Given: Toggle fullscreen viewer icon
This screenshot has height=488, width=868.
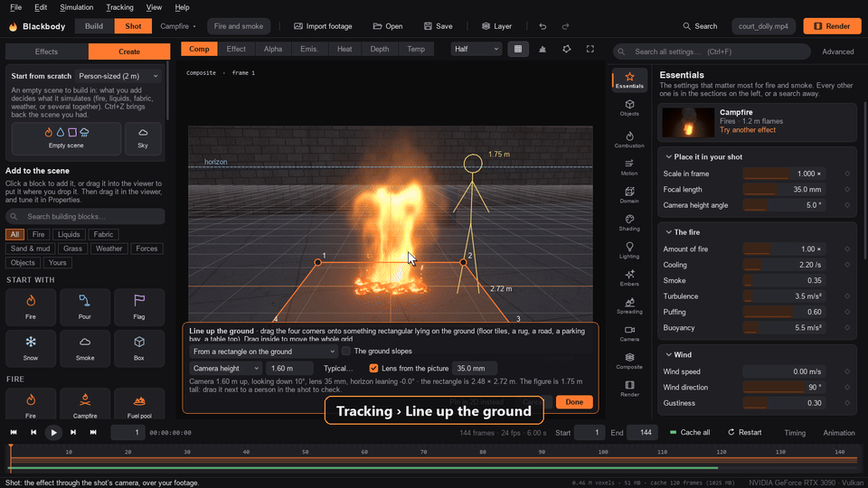Looking at the screenshot, I should tap(590, 49).
